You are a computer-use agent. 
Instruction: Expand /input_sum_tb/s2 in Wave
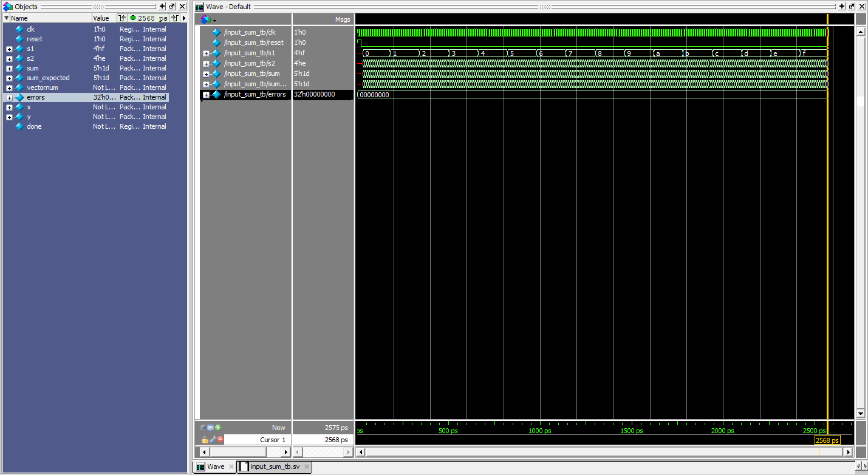point(206,64)
